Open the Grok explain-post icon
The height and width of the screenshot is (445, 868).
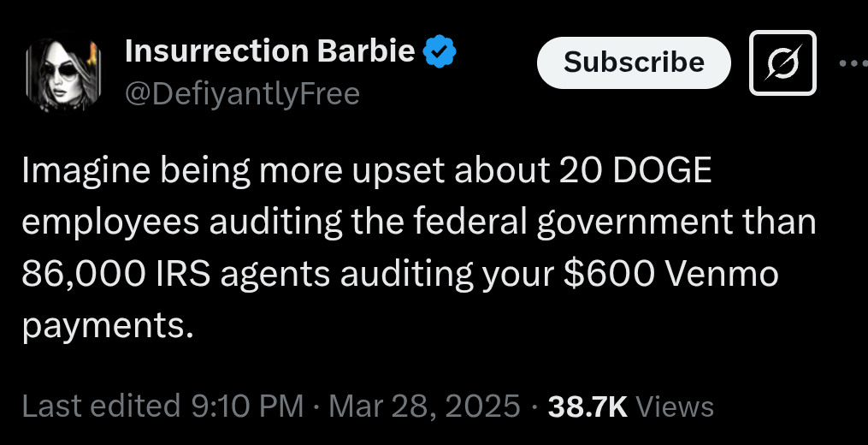pyautogui.click(x=782, y=62)
